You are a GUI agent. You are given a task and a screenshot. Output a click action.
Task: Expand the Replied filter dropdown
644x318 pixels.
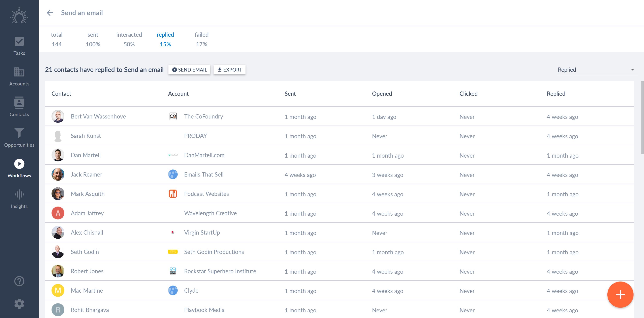coord(596,70)
